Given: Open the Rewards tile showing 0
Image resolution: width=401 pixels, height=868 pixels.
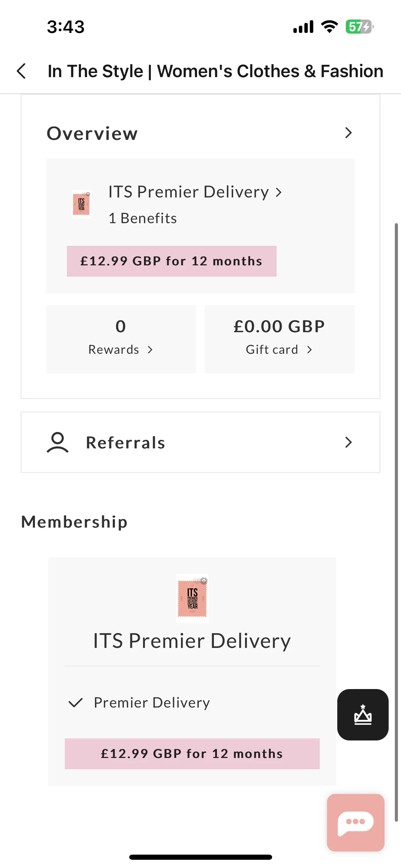Looking at the screenshot, I should pos(121,339).
